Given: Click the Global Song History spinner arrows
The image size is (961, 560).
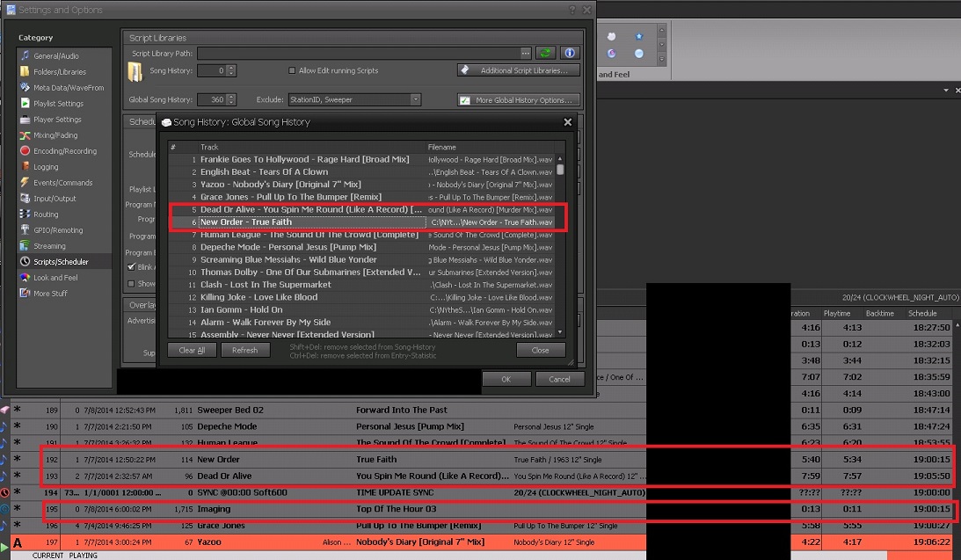Looking at the screenshot, I should coord(231,99).
